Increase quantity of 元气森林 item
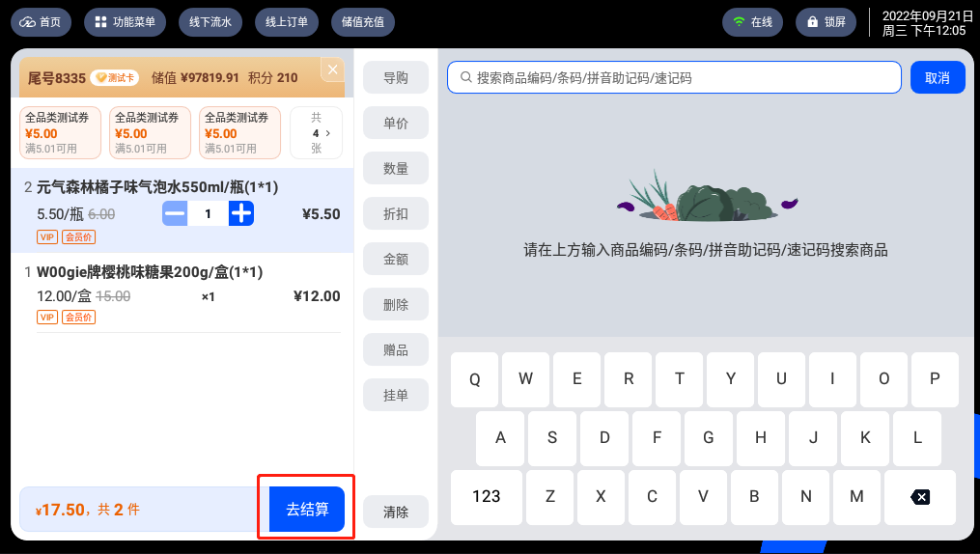The image size is (980, 554). point(241,213)
